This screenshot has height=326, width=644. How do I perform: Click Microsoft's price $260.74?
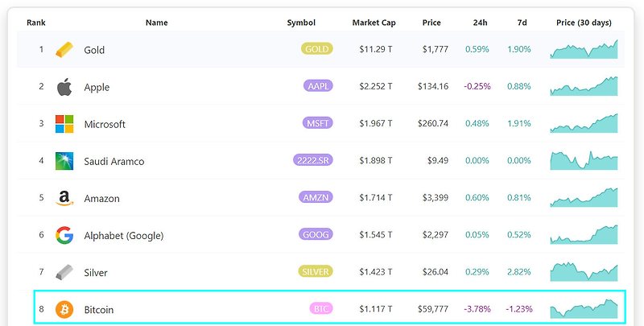pos(433,123)
